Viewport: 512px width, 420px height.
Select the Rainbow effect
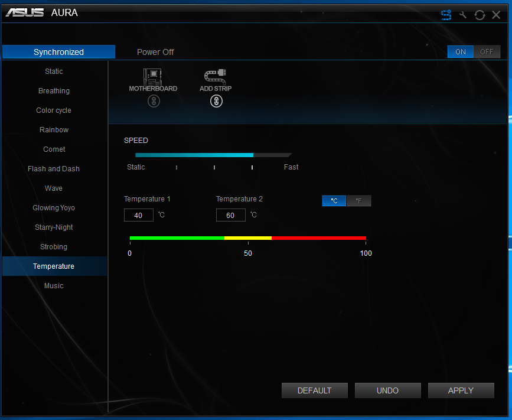tap(54, 129)
